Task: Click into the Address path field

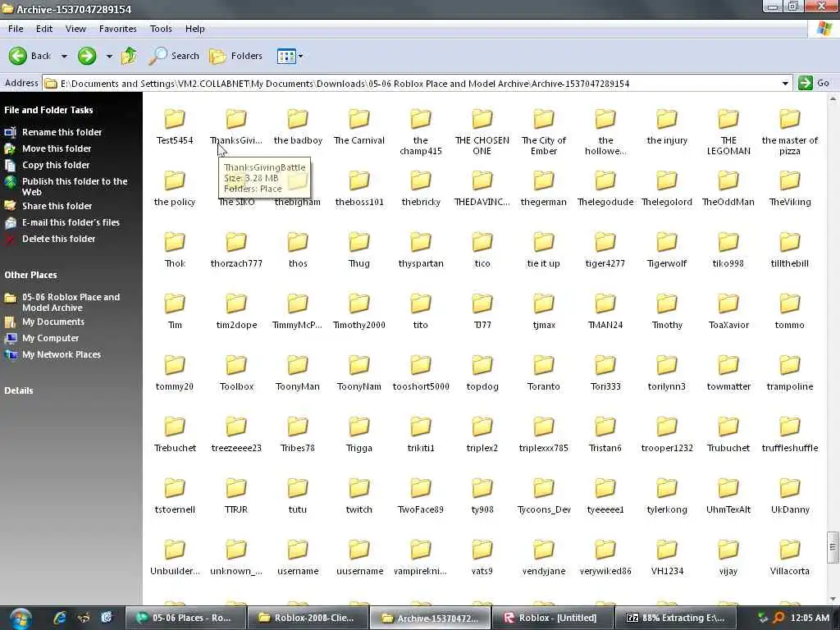Action: [x=410, y=84]
